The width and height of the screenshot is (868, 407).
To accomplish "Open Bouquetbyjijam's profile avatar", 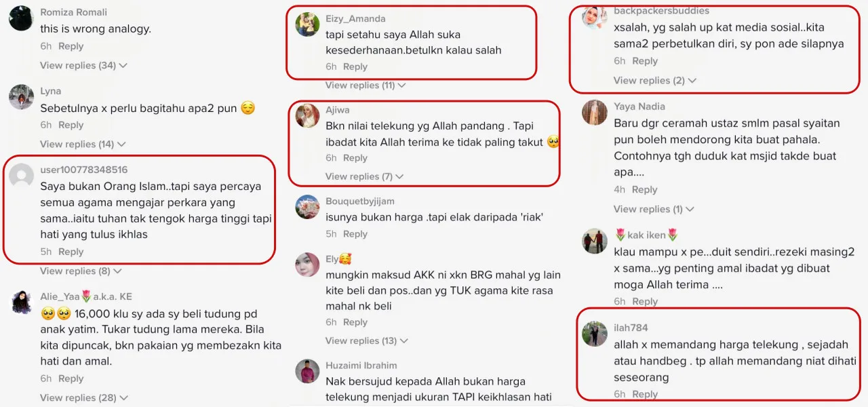I will point(307,207).
